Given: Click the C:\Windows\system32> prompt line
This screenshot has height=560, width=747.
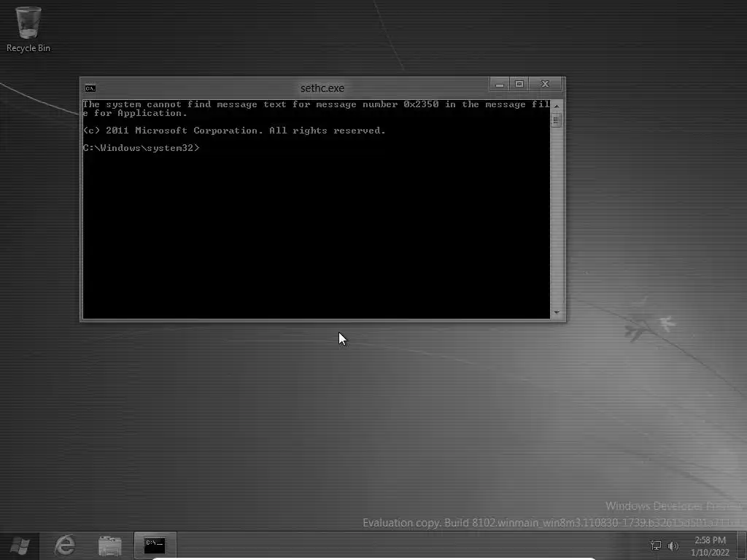Looking at the screenshot, I should (x=141, y=148).
